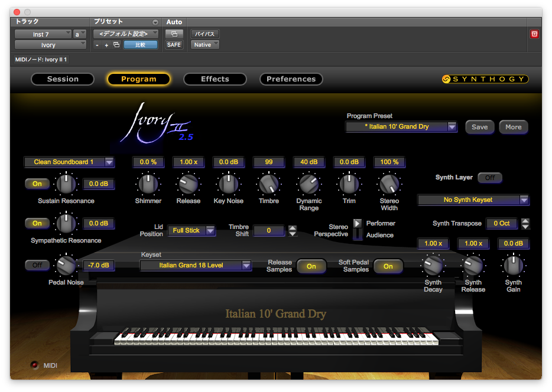Click the Synth Release knob
Screen dimensions: 552x392
(x=473, y=265)
